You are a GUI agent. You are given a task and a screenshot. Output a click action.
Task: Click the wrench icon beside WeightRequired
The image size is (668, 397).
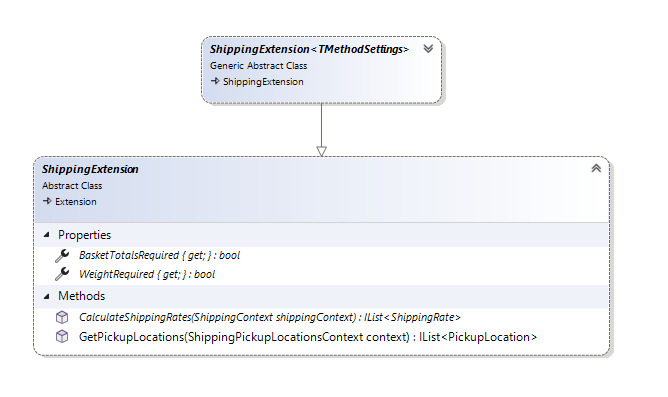(x=62, y=274)
